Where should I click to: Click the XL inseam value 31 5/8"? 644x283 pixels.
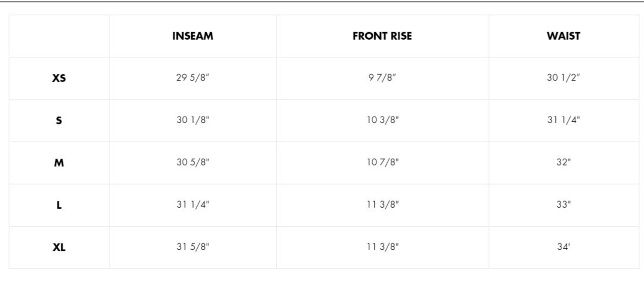[193, 247]
